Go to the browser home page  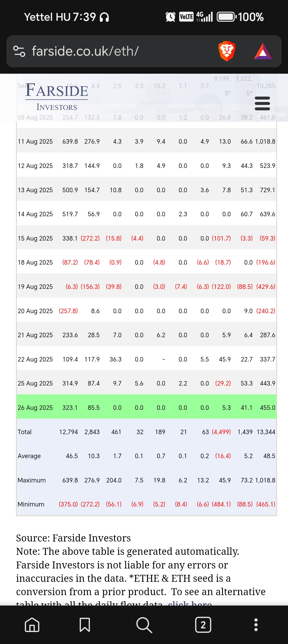click(32, 625)
